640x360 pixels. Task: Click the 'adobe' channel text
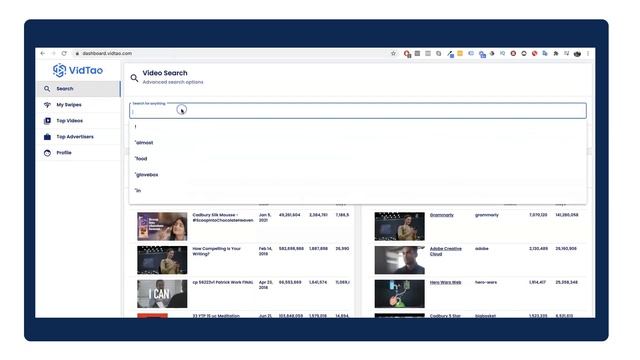coord(482,248)
